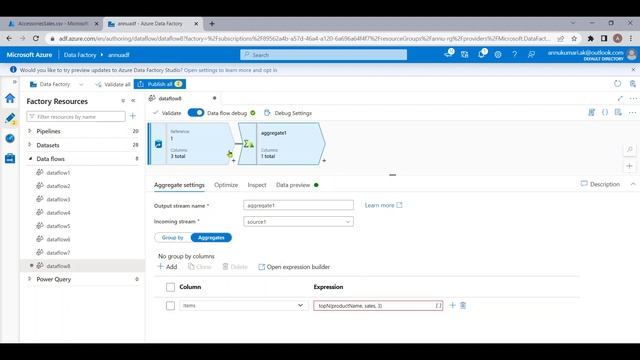Image resolution: width=640 pixels, height=360 pixels.
Task: Add a new resource with plus icon
Action: pos(133,116)
